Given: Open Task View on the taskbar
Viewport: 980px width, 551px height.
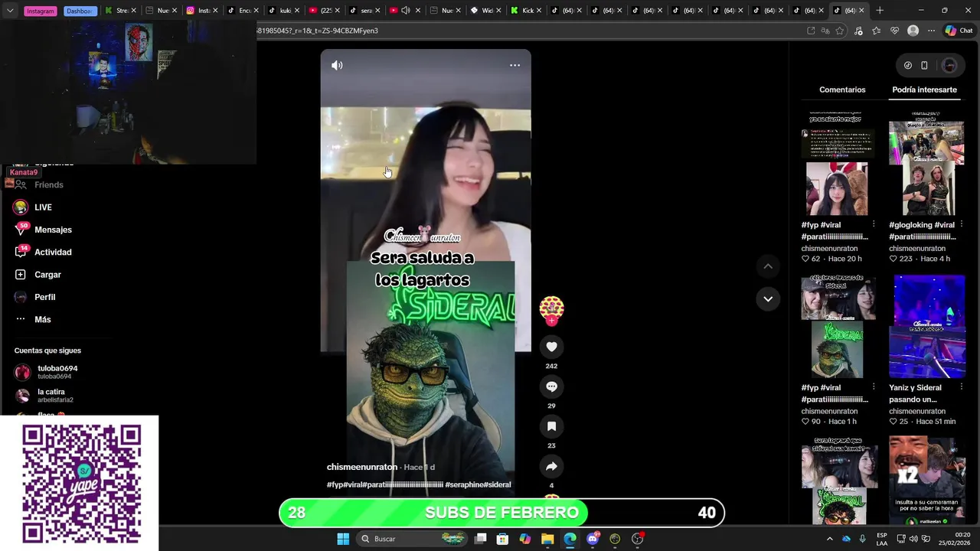Looking at the screenshot, I should 480,539.
